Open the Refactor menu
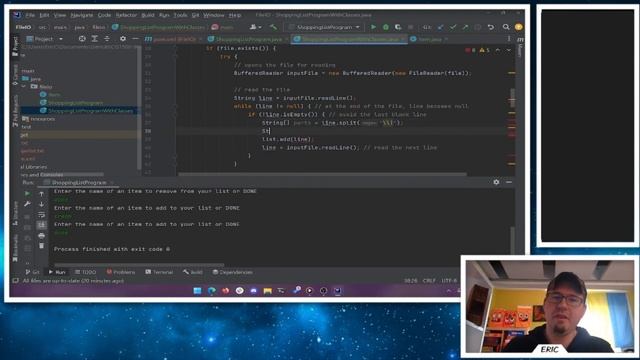Image resolution: width=640 pixels, height=360 pixels. point(126,15)
